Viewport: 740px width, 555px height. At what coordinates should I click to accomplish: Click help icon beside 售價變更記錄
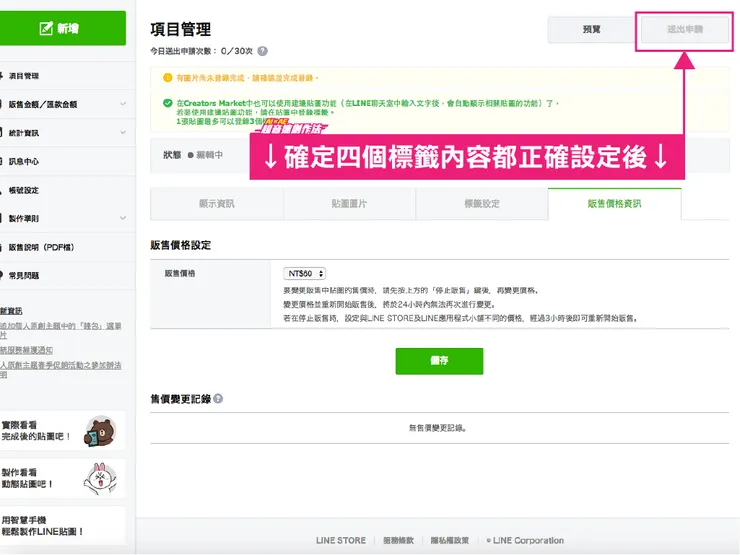pos(218,399)
